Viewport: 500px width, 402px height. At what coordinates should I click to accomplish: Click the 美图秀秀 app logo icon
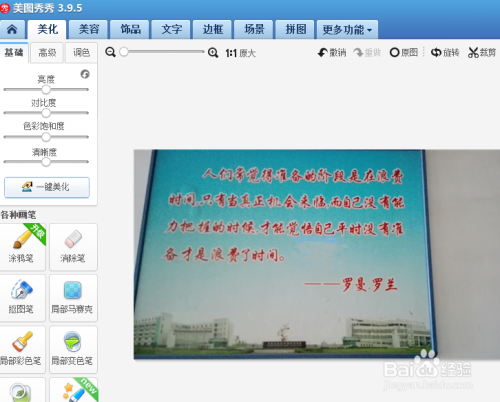5,8
